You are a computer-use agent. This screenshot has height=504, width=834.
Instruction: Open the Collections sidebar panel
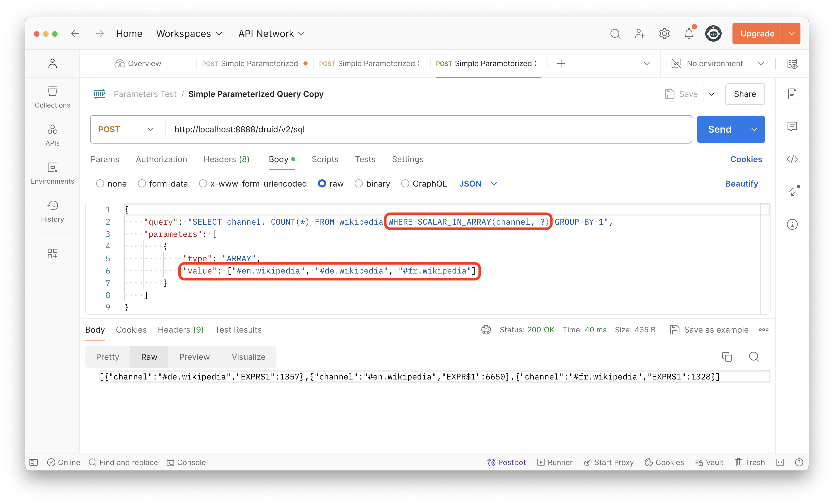pos(52,97)
